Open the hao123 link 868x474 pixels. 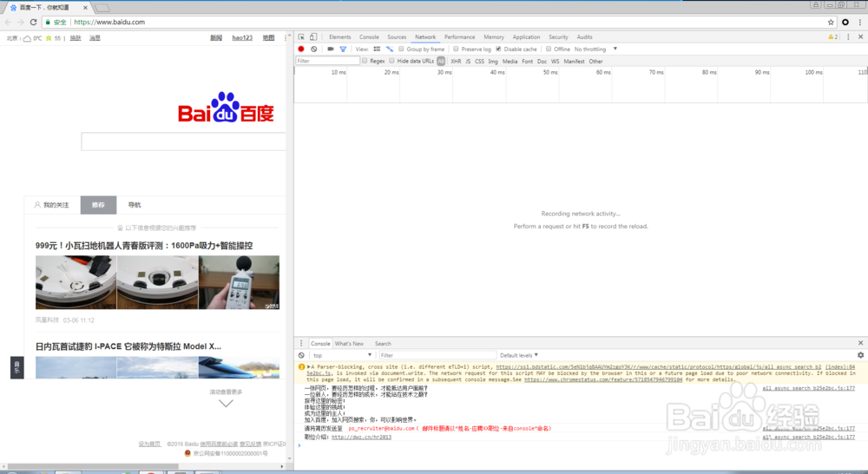(242, 37)
